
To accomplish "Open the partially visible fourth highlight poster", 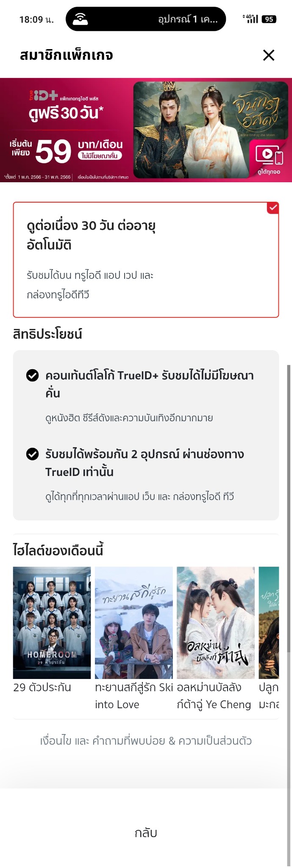I will pos(269,623).
